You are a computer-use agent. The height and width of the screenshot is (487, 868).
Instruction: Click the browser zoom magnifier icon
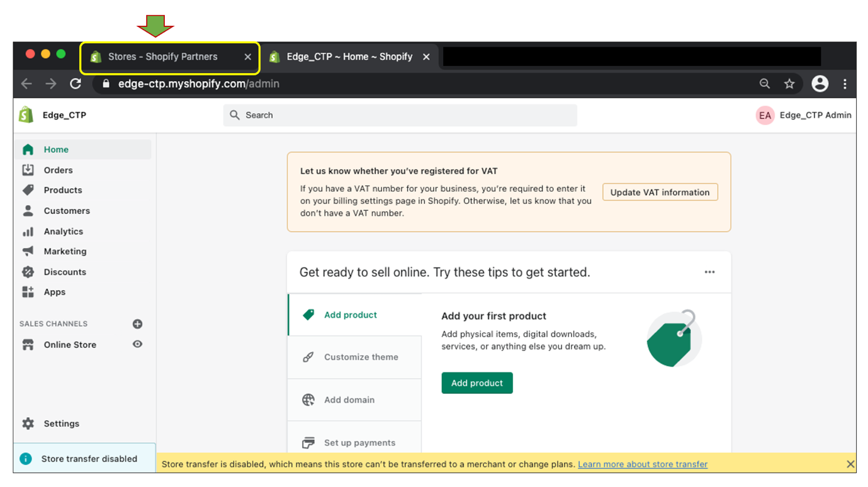click(764, 84)
